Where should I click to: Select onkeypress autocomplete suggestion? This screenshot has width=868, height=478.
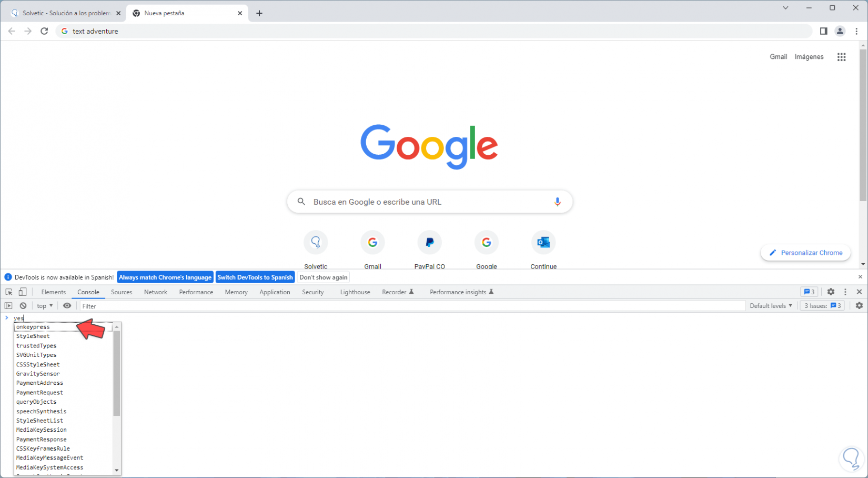[x=63, y=327]
